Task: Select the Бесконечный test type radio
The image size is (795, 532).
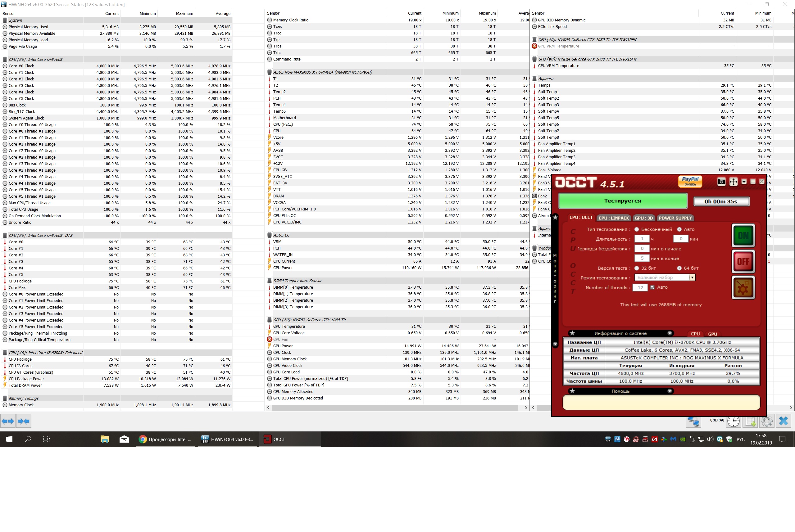Action: (637, 229)
